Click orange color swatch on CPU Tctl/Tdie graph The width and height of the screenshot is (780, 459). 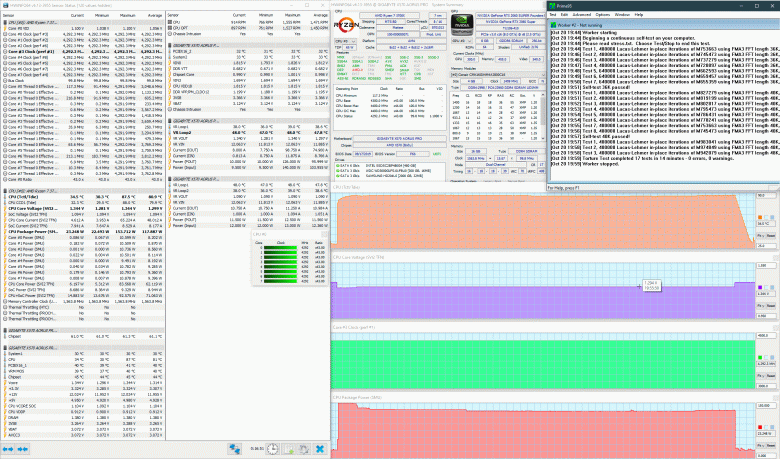coord(760,217)
